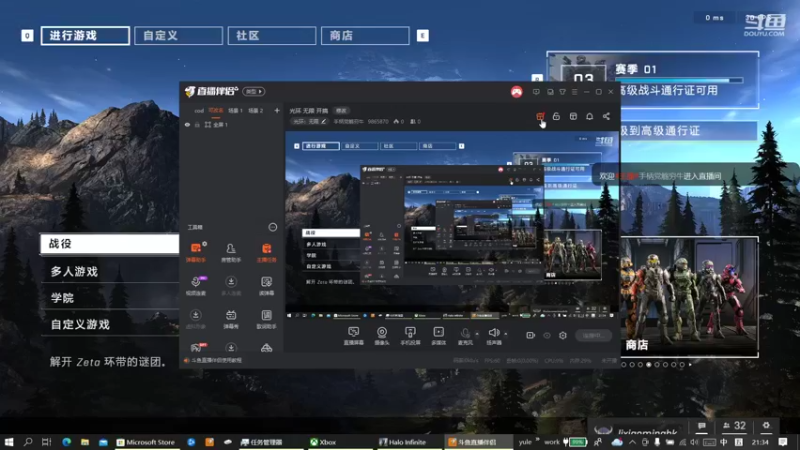Add a 直播屏幕 screen capture source
Viewport: 800px width, 450px height.
click(x=353, y=336)
